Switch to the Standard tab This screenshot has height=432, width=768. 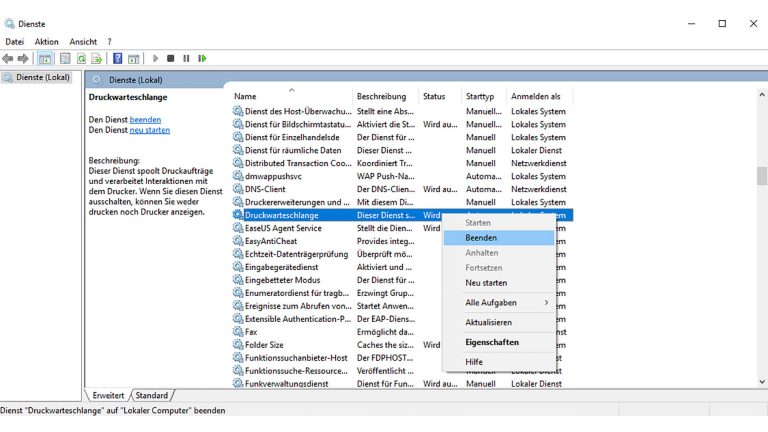pyautogui.click(x=151, y=395)
